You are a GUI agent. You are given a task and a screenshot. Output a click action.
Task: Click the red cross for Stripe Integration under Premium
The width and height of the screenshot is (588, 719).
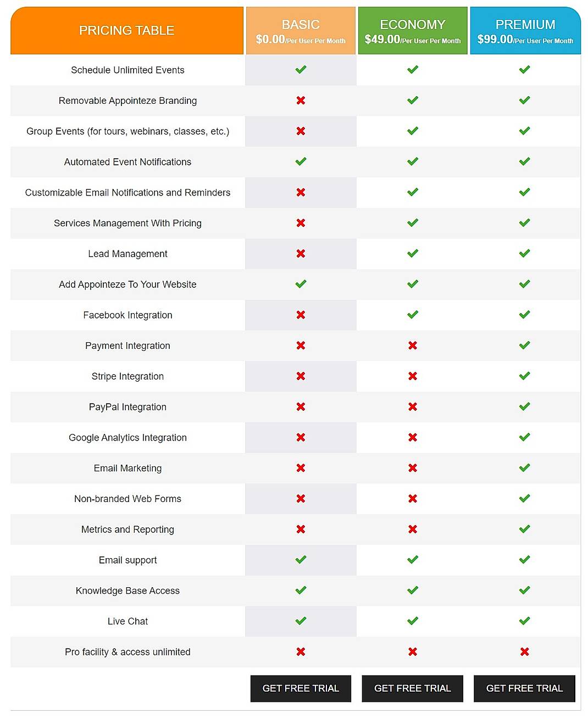tap(524, 376)
